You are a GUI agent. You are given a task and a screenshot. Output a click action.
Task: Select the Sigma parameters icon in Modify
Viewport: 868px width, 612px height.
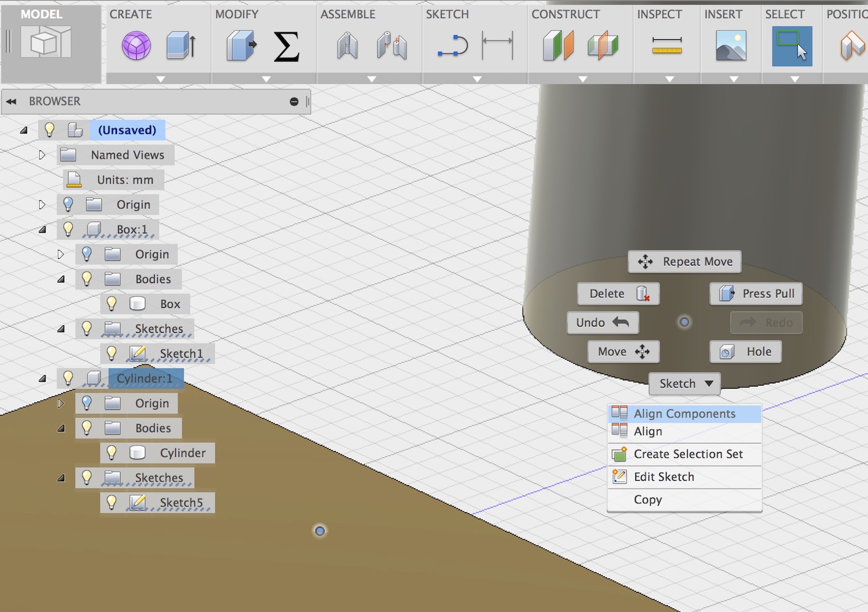286,47
